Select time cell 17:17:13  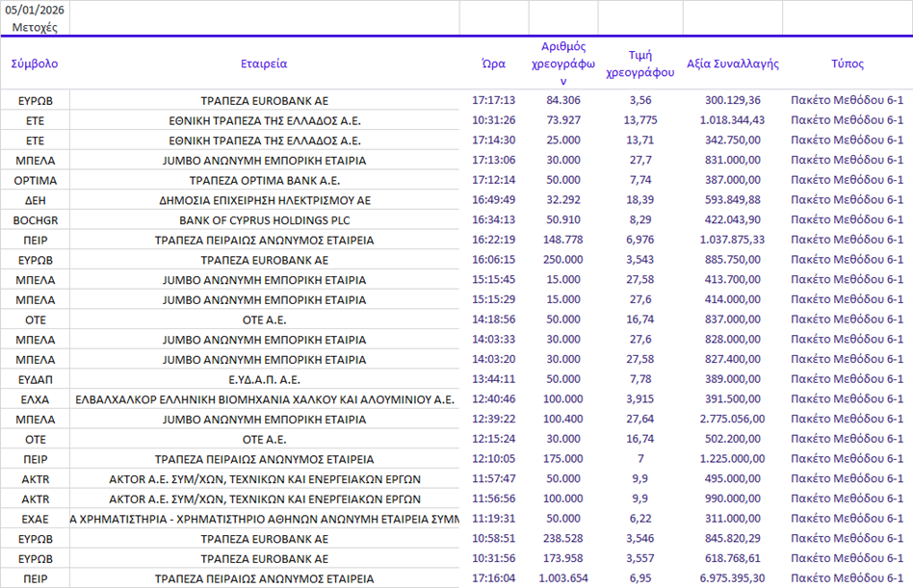(494, 100)
